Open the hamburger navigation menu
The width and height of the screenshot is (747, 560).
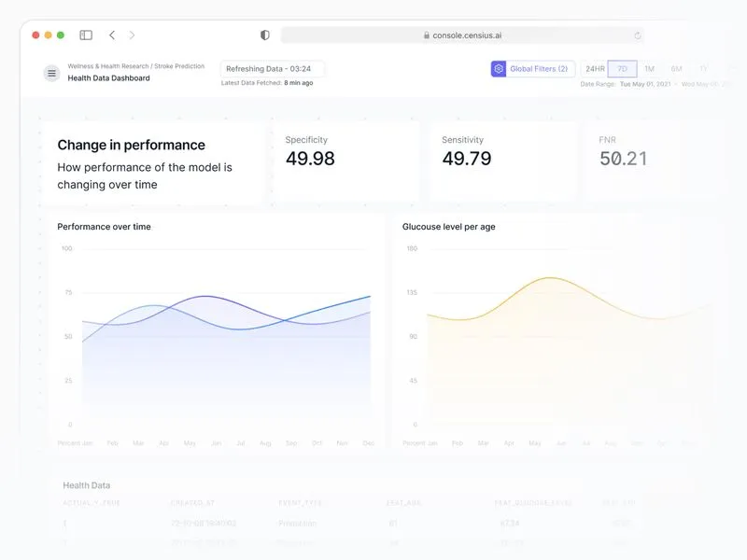pyautogui.click(x=52, y=74)
